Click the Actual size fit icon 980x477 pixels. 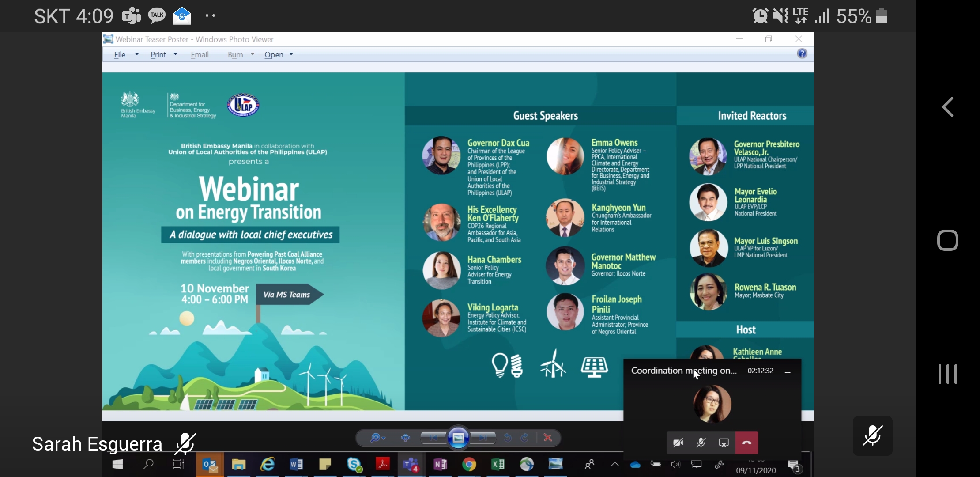tap(405, 438)
